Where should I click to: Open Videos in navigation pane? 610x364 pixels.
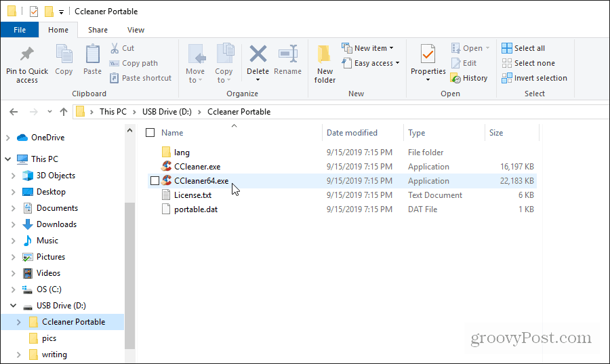[48, 273]
